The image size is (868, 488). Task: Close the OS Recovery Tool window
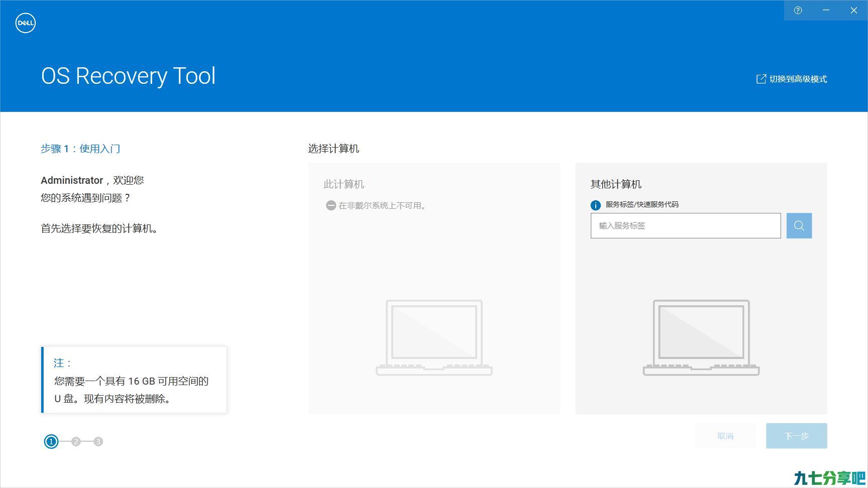point(853,10)
